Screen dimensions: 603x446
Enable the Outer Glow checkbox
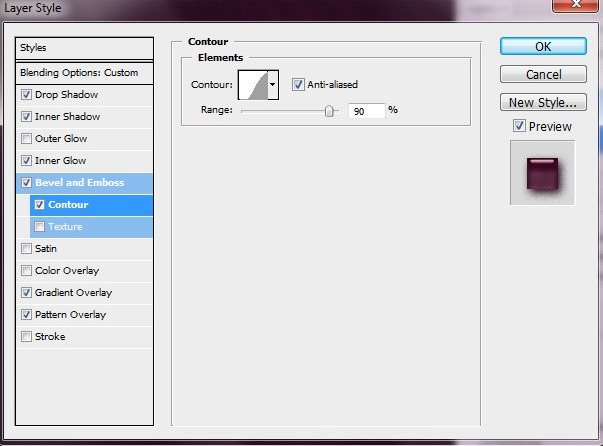click(26, 139)
